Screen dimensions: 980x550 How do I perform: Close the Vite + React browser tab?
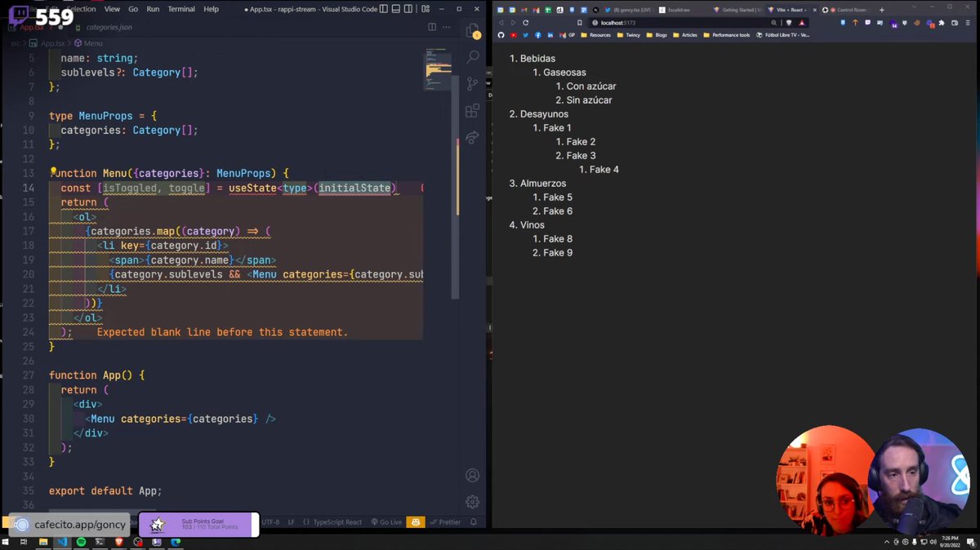coord(814,10)
